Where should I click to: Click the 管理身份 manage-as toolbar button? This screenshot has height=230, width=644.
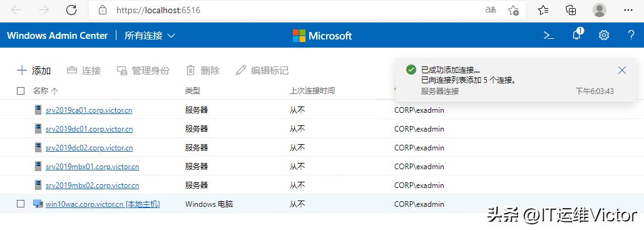point(143,70)
